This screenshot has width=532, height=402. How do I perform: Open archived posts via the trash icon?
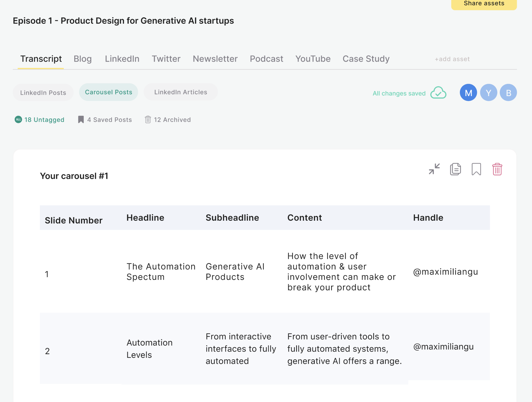(x=148, y=119)
